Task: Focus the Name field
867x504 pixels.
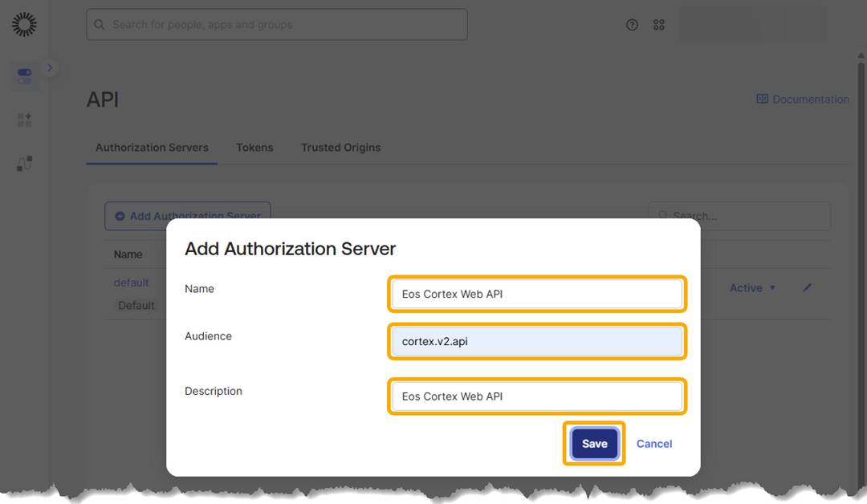Action: coord(537,294)
